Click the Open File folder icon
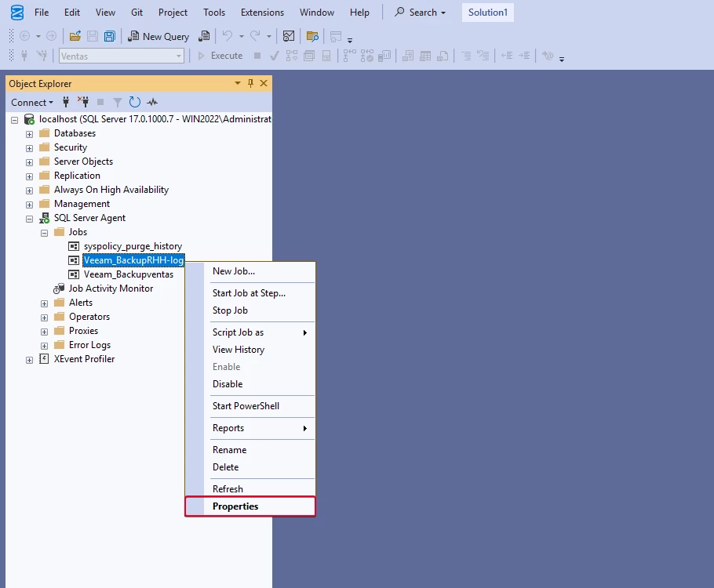The width and height of the screenshot is (714, 588). click(x=75, y=36)
